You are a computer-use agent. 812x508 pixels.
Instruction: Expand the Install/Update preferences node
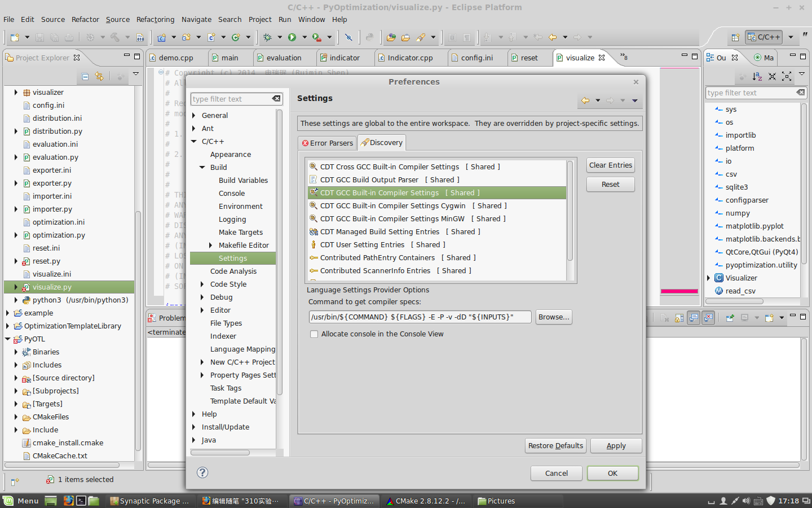(x=193, y=427)
